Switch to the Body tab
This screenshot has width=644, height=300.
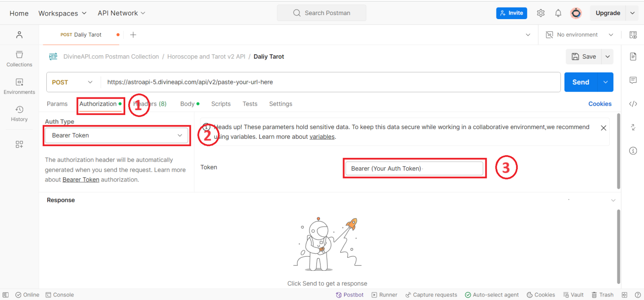(x=190, y=104)
